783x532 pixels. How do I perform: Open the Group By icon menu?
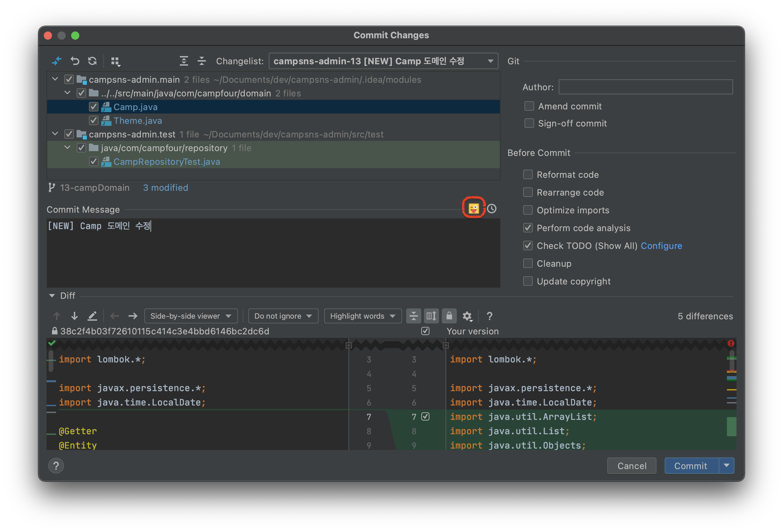click(116, 61)
